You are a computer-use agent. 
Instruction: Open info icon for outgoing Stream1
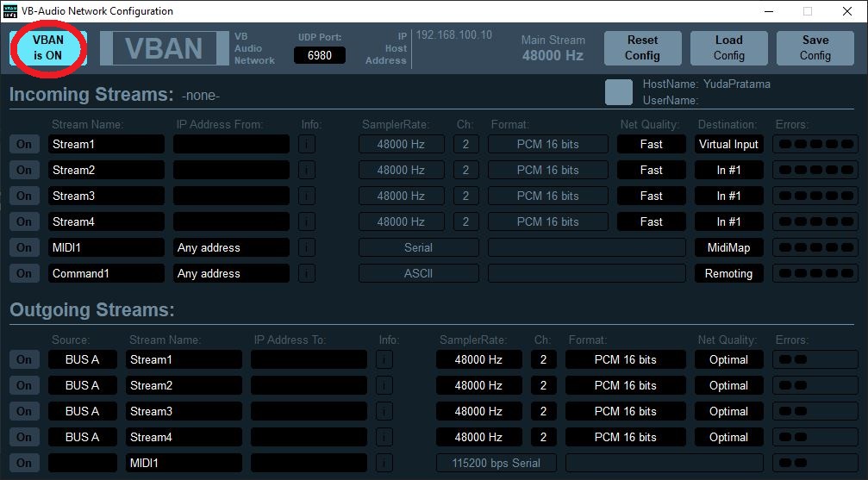coord(384,359)
